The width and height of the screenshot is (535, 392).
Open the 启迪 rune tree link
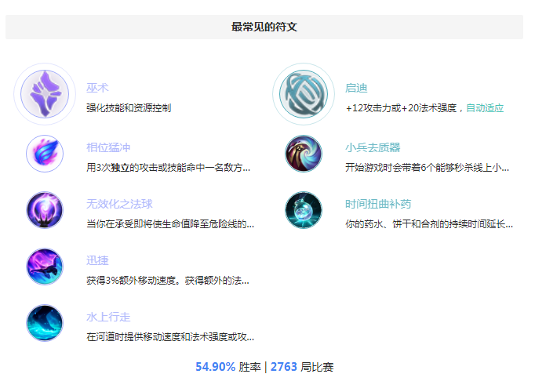pyautogui.click(x=356, y=88)
